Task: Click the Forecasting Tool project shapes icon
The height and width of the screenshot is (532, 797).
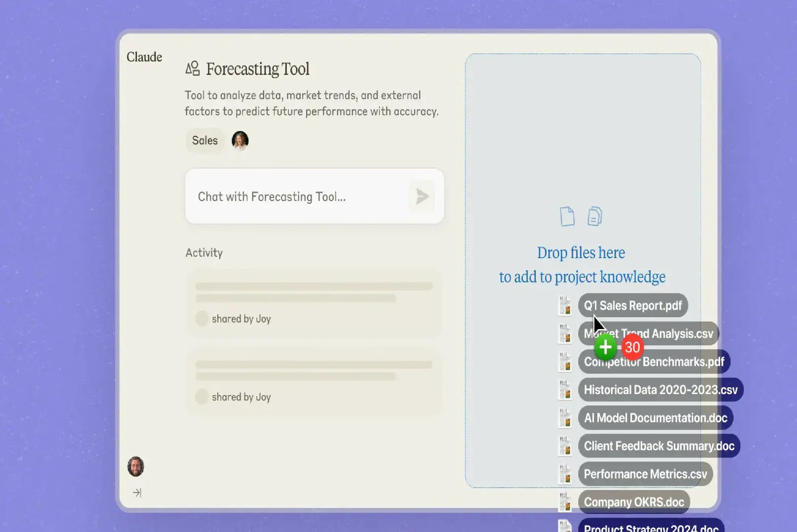Action: pos(193,68)
